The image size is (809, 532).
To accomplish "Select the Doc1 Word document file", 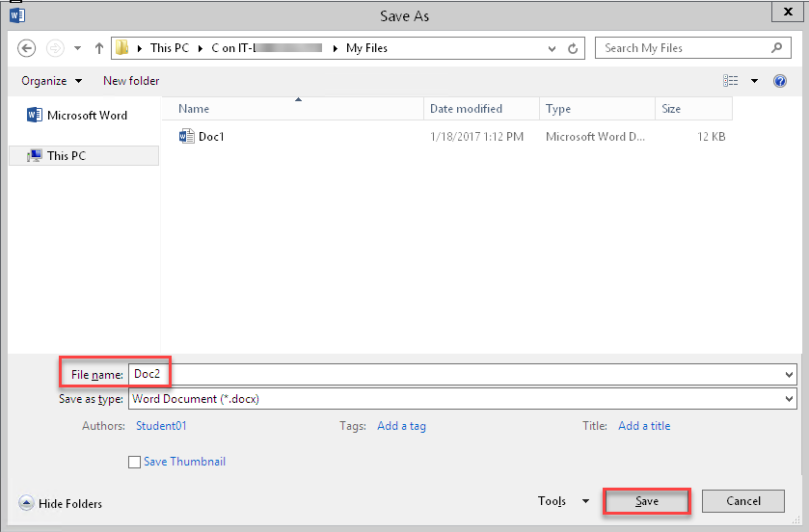I will tap(211, 137).
